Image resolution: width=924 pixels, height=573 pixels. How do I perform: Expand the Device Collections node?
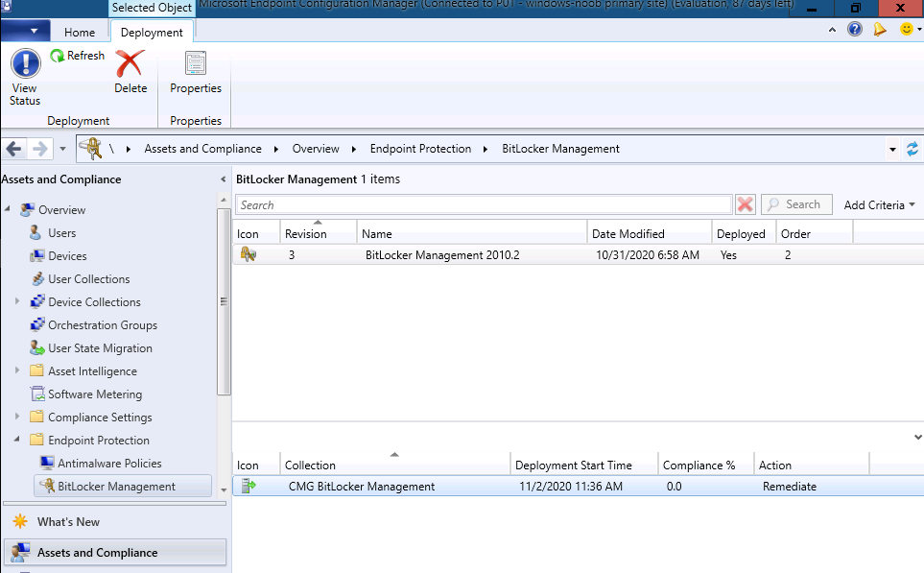pos(17,301)
